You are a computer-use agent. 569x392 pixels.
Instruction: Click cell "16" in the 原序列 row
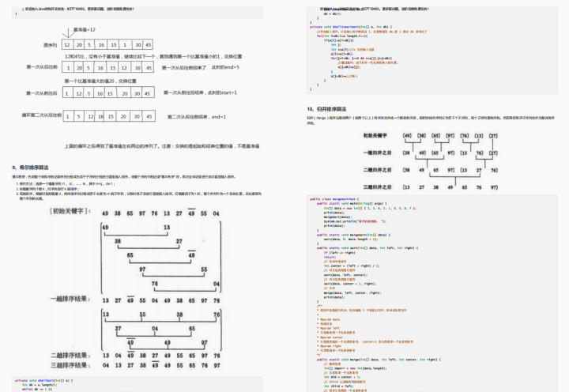click(101, 44)
